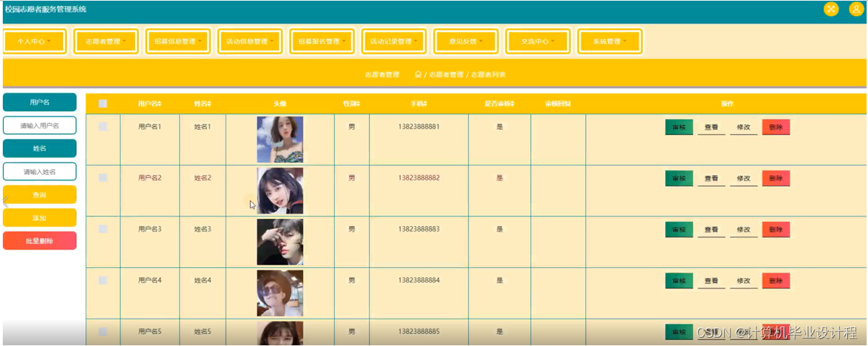Open the avatar photo of 用户名1

point(280,139)
